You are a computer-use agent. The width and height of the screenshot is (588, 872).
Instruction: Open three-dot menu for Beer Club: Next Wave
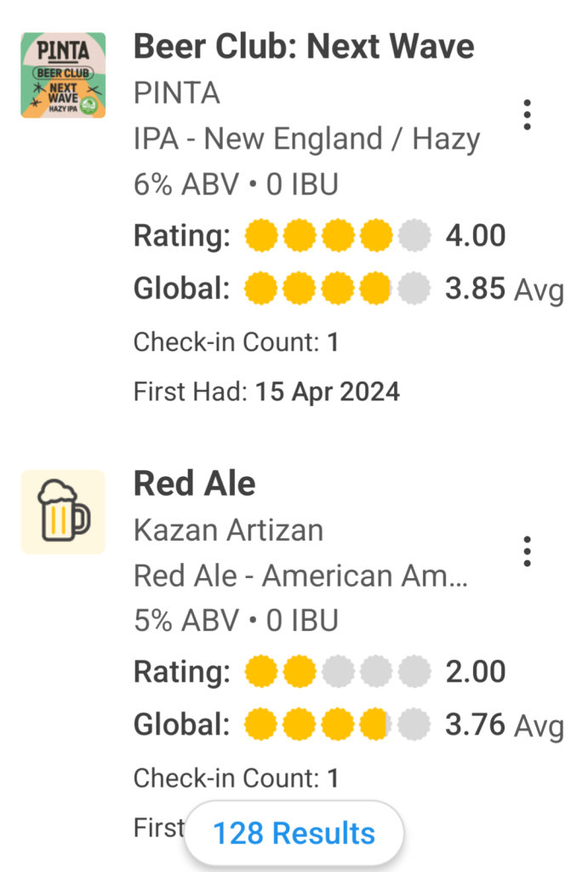528,115
